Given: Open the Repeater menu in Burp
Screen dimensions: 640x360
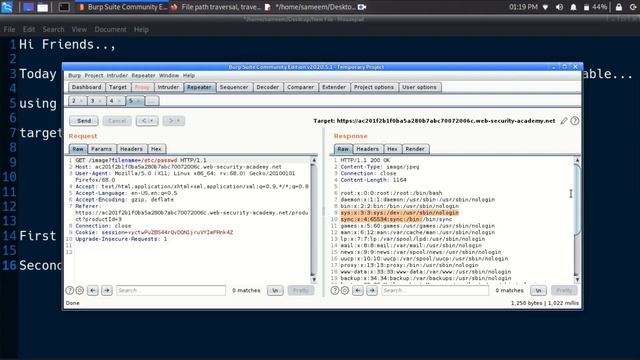Looking at the screenshot, I should coord(143,76).
